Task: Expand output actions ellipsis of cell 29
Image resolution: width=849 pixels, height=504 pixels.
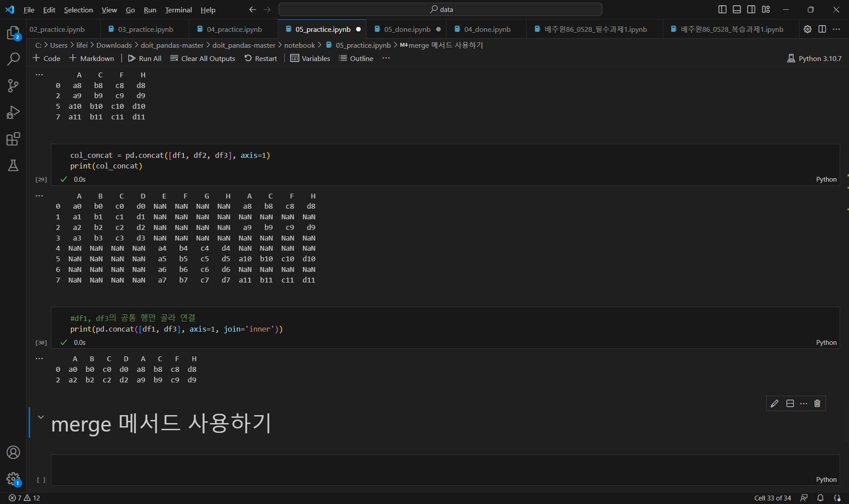Action: (x=39, y=195)
